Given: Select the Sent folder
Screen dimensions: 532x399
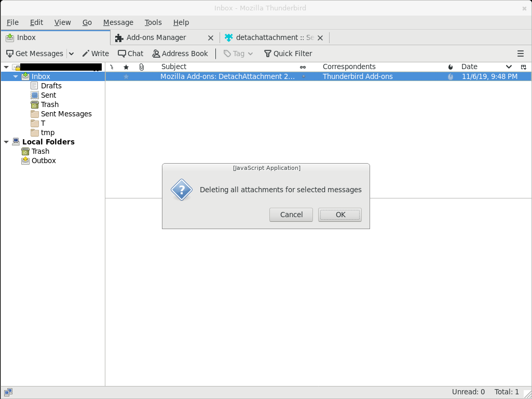Looking at the screenshot, I should pyautogui.click(x=48, y=95).
